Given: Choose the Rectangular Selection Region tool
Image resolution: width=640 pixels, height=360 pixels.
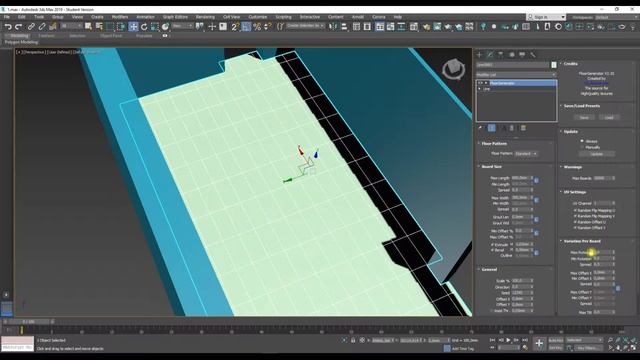Looking at the screenshot, I should coord(110,27).
